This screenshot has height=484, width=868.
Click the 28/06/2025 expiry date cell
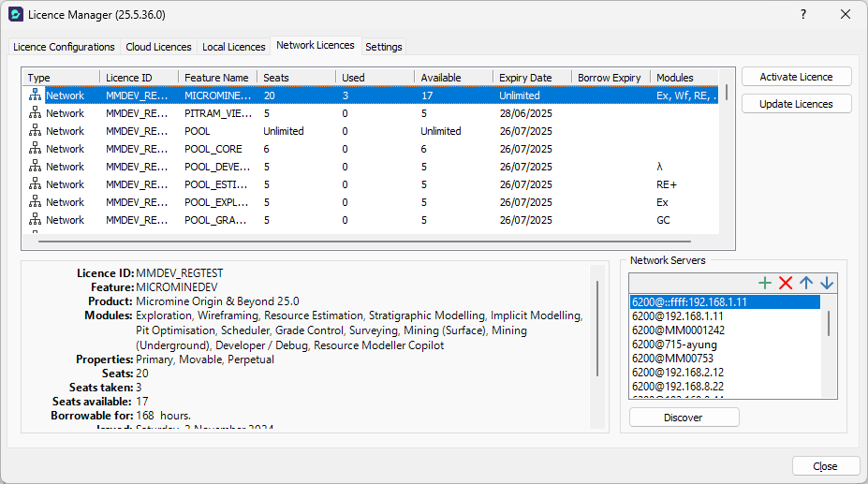(526, 113)
